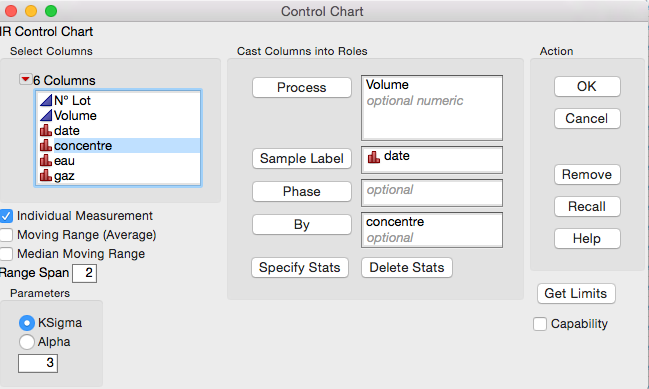Select the Volume column triangle icon
The image size is (649, 389).
[46, 115]
